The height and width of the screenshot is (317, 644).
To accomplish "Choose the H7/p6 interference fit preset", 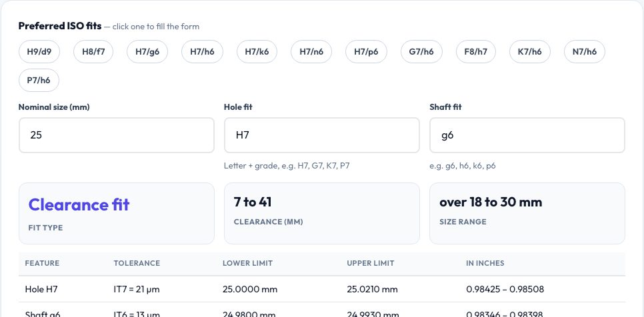I will pos(366,52).
